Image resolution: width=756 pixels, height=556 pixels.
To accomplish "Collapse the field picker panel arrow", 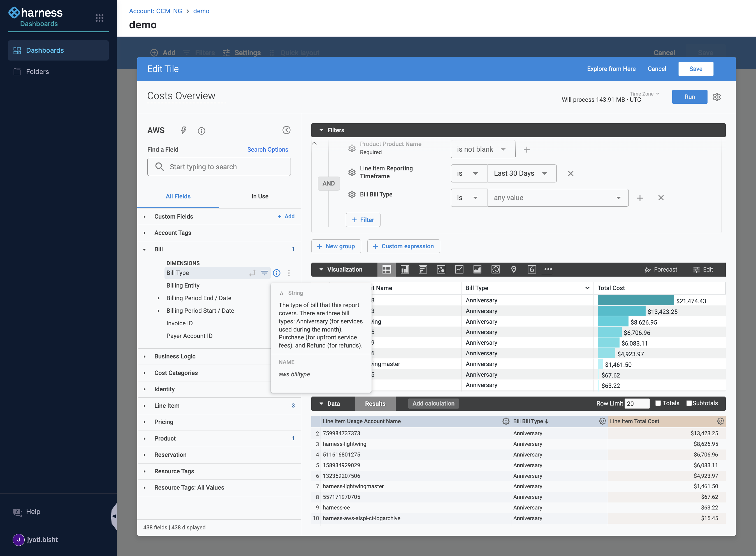I will [286, 130].
